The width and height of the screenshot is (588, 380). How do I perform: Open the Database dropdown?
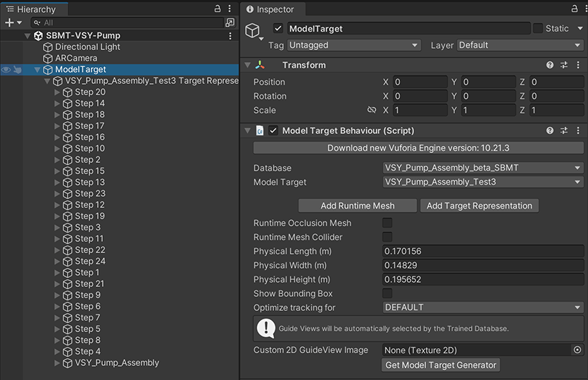coord(483,168)
